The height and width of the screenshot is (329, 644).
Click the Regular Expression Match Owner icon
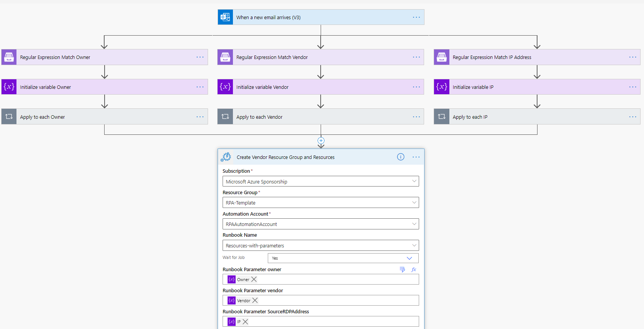9,57
